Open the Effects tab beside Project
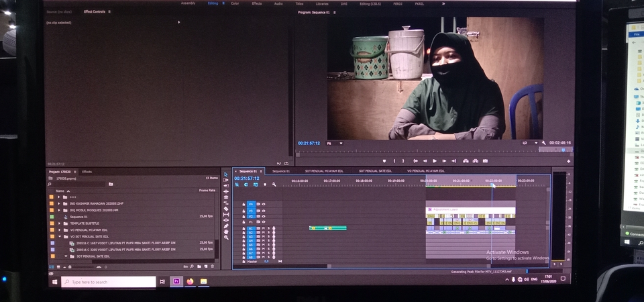This screenshot has width=644, height=302. (87, 172)
